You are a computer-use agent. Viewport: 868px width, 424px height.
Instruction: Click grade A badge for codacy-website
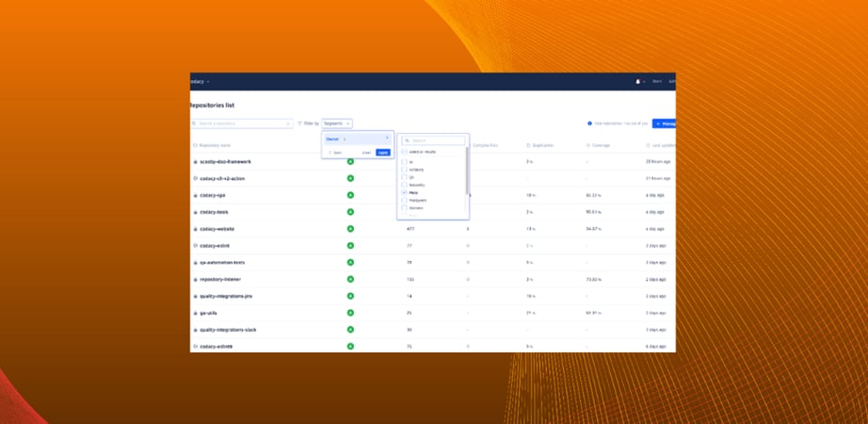tap(350, 229)
